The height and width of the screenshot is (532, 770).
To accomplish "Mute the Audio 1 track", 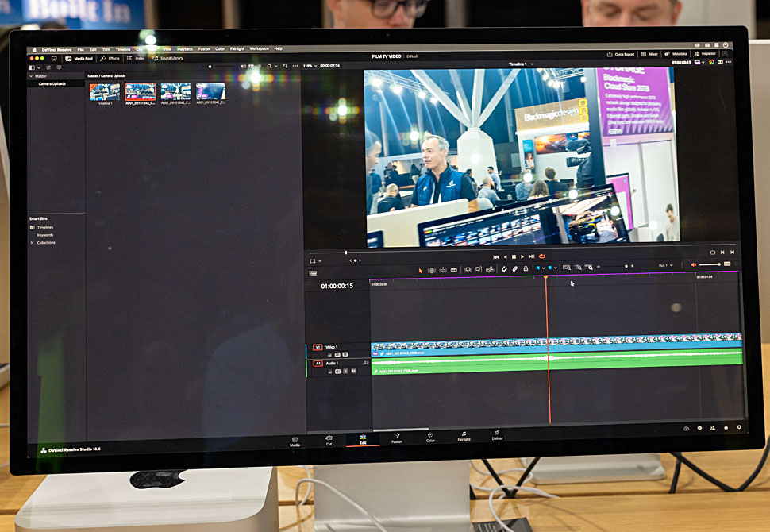I will point(353,371).
